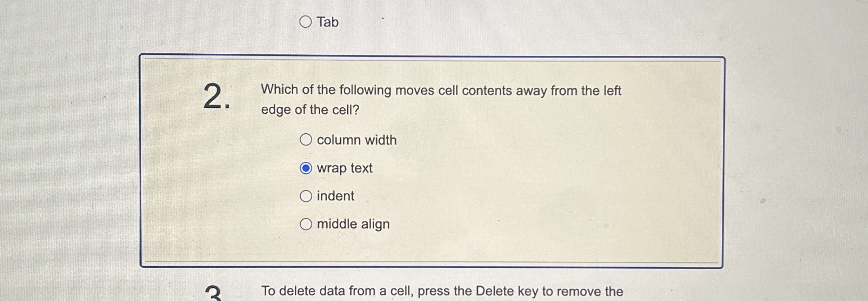
Task: Click the middle align label
Action: point(352,223)
